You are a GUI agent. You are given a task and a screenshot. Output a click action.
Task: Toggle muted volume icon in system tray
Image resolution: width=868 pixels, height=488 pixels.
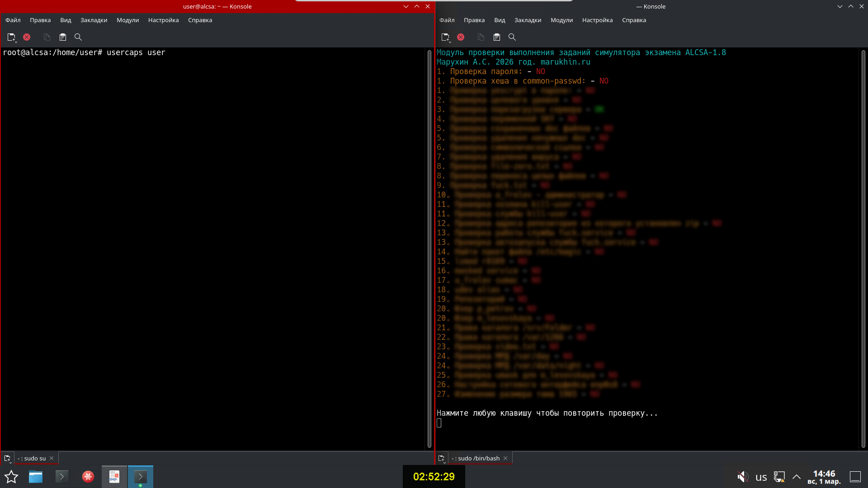[742, 477]
